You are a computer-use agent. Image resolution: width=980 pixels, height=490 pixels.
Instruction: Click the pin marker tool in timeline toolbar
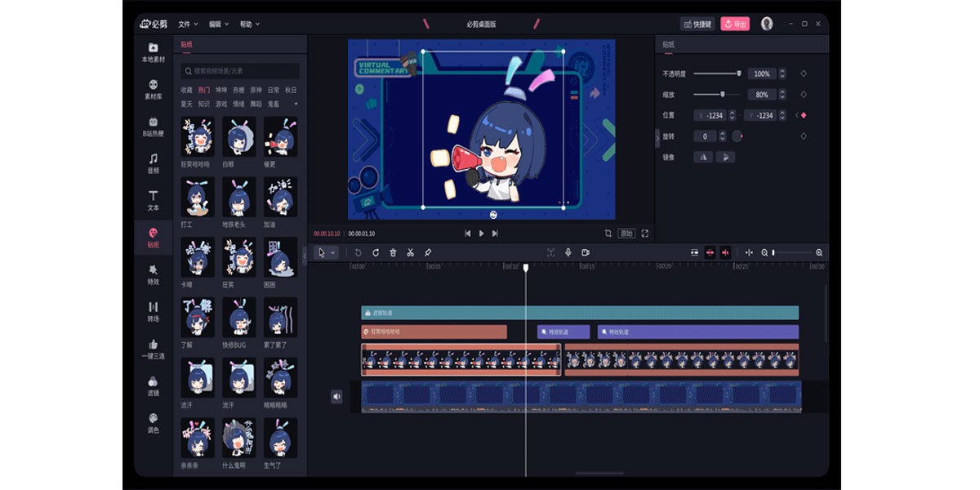pos(428,252)
